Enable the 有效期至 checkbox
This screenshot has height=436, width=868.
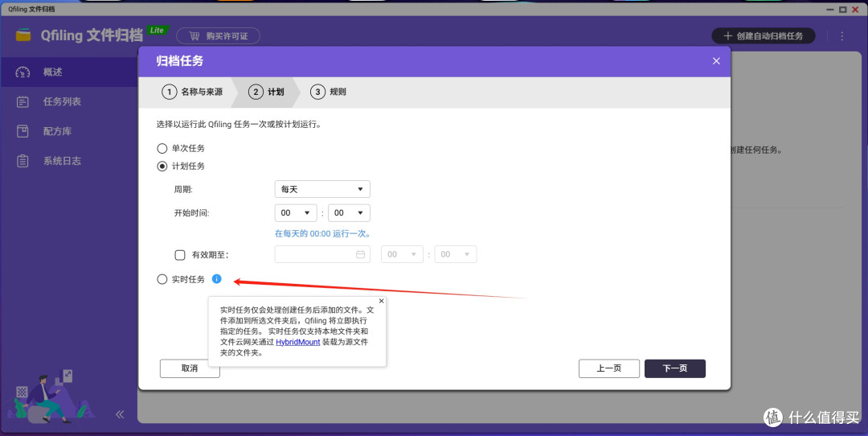[x=180, y=255]
